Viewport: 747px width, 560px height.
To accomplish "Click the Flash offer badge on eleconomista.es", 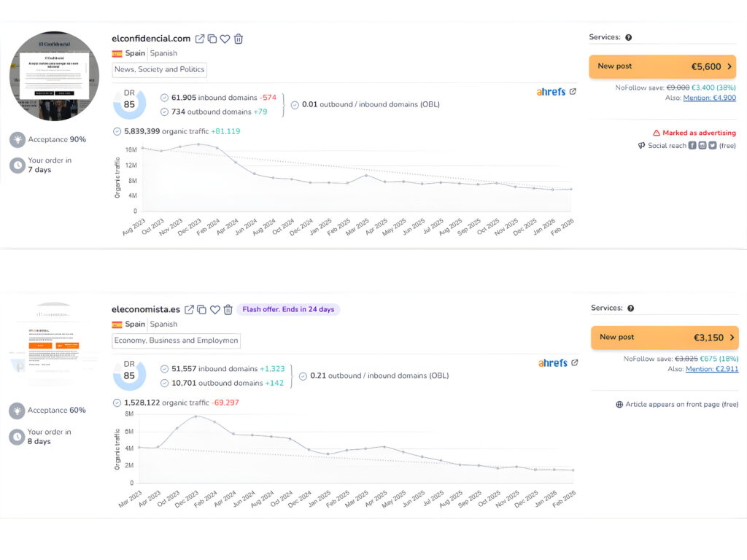I will [x=288, y=310].
